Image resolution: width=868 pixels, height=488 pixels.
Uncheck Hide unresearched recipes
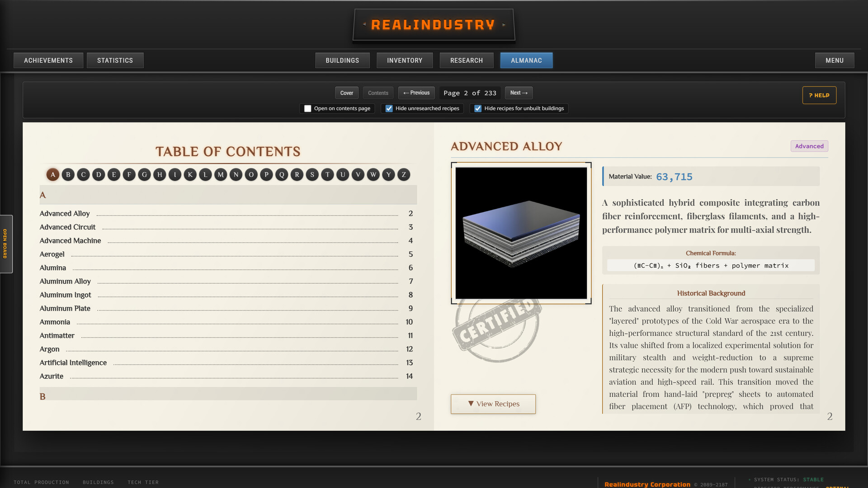(389, 108)
